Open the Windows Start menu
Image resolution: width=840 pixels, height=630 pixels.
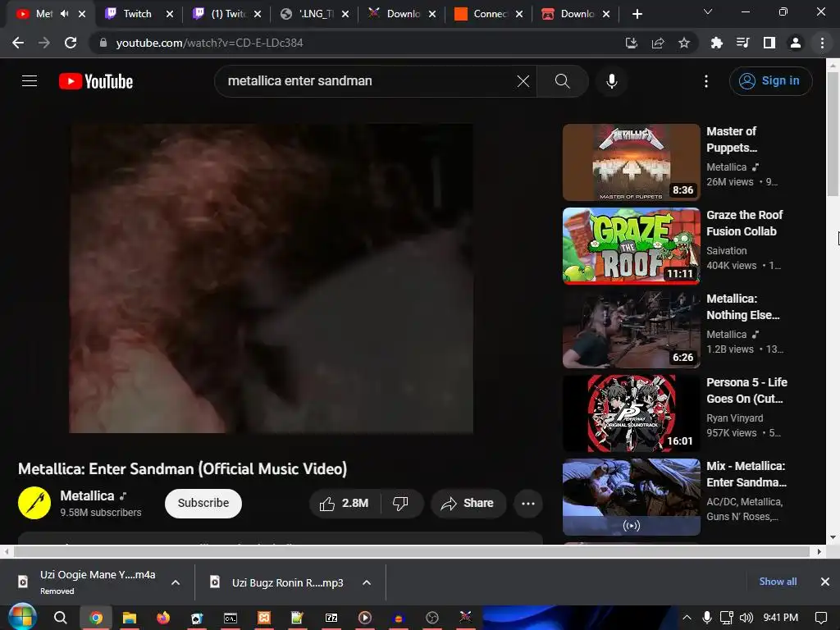pyautogui.click(x=21, y=618)
